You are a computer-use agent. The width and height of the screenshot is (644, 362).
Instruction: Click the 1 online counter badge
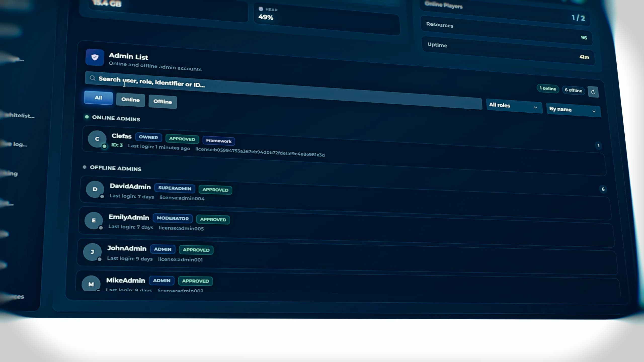[x=548, y=88]
